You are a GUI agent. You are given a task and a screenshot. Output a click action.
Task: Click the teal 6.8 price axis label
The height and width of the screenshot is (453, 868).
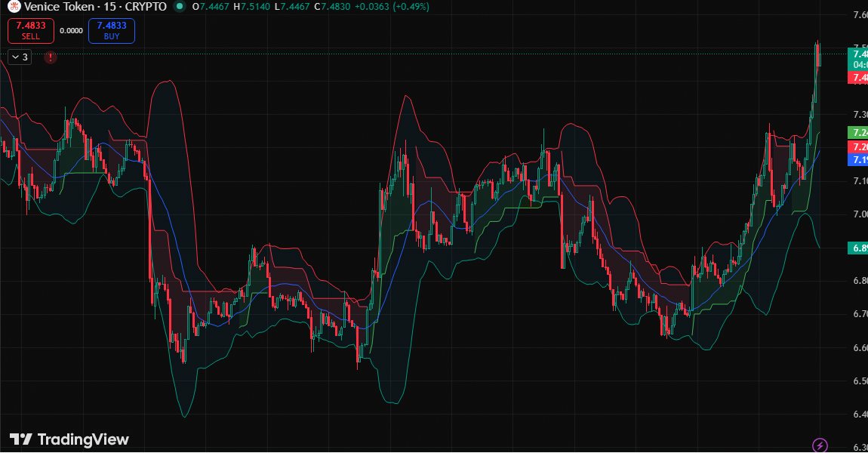[x=858, y=248]
